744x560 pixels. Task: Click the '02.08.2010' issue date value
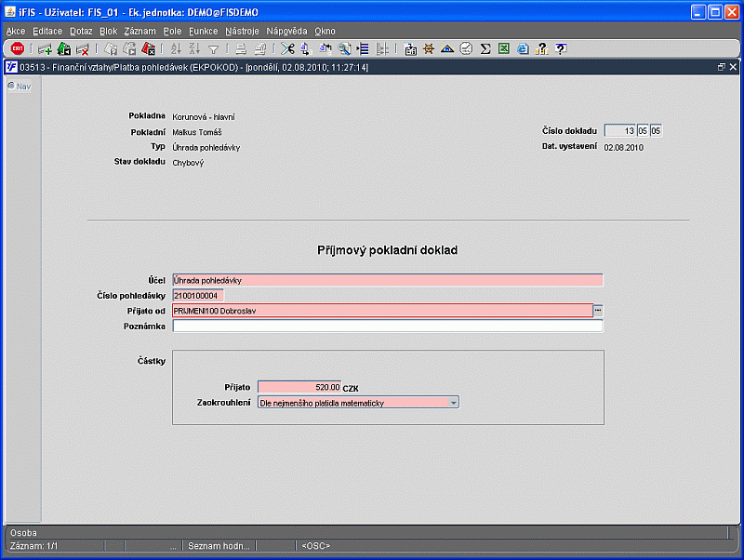tap(623, 148)
